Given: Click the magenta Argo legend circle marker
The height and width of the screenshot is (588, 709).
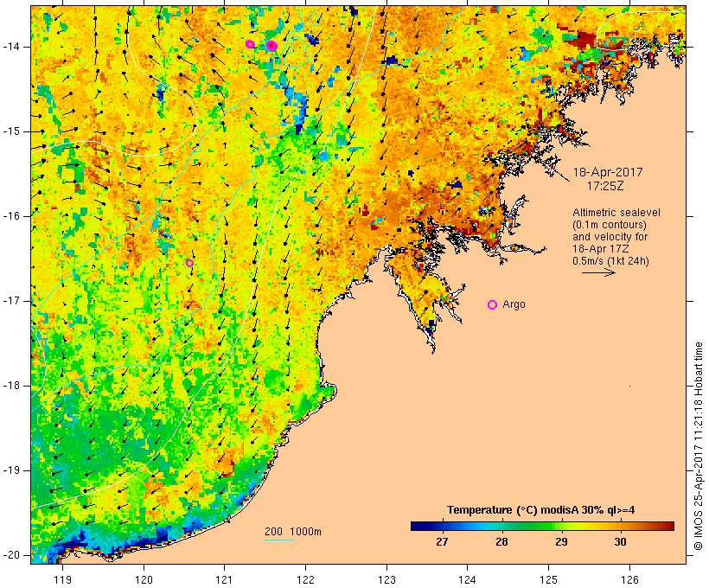Looking at the screenshot, I should pyautogui.click(x=493, y=305).
